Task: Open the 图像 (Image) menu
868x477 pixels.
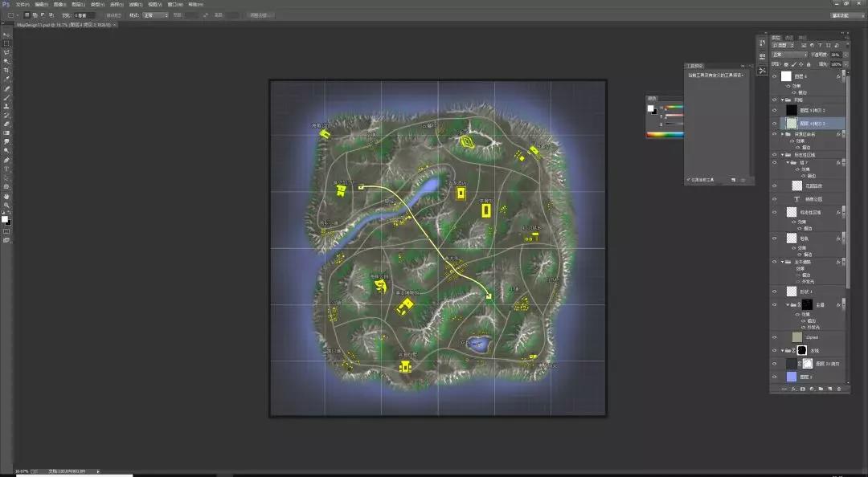Action: (59, 5)
